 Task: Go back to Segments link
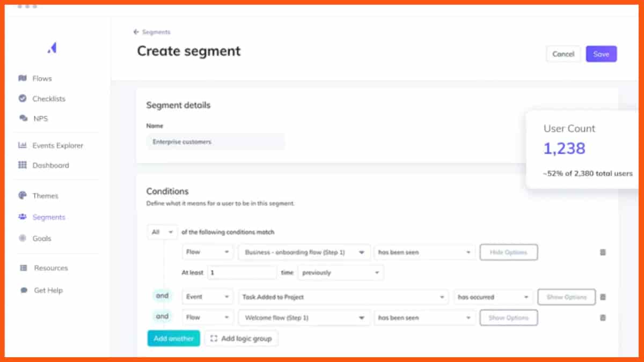tap(152, 32)
